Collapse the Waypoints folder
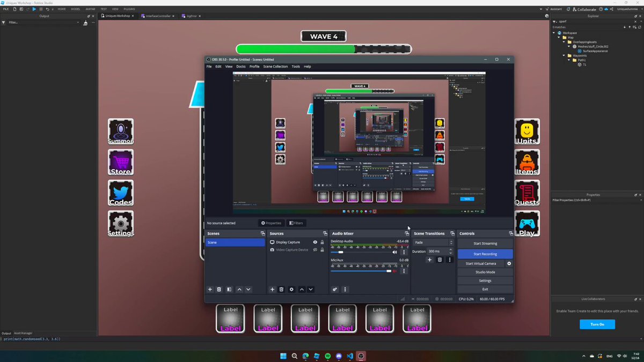Screen dimensions: 644x362 click(x=563, y=55)
